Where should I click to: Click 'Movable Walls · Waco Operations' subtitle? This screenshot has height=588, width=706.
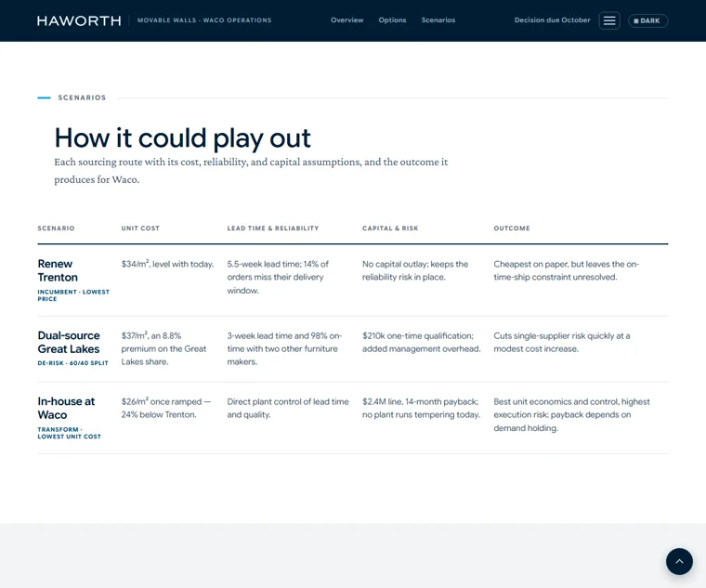[204, 20]
